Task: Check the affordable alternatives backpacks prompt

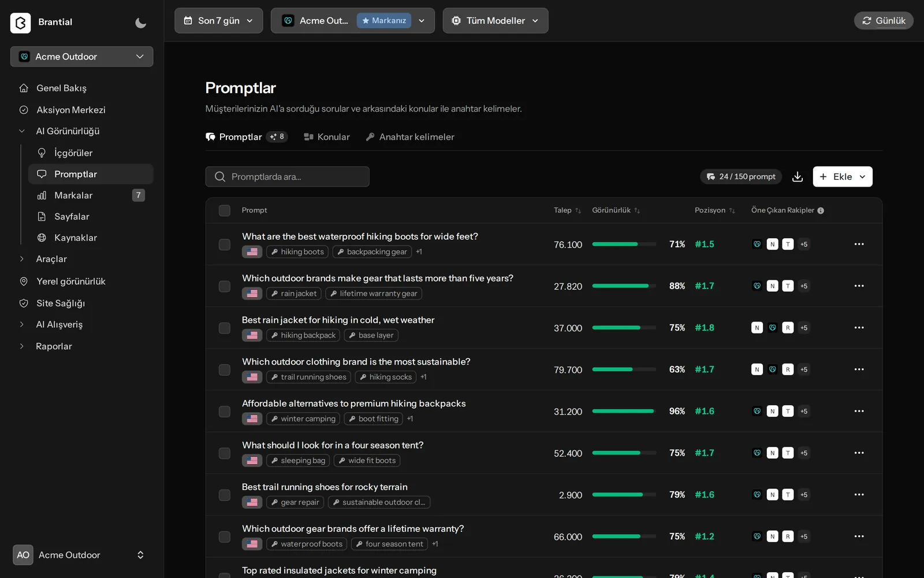Action: click(x=225, y=412)
